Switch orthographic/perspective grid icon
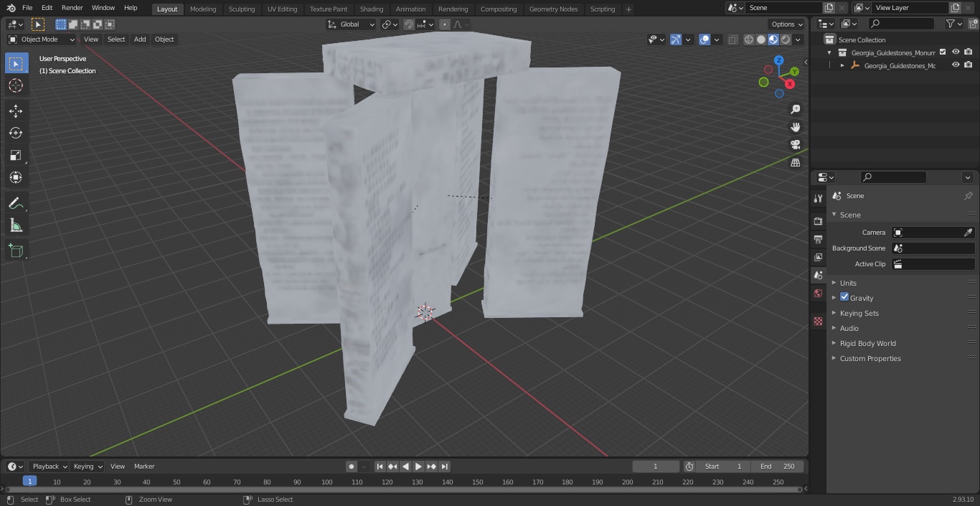The width and height of the screenshot is (980, 506). pyautogui.click(x=795, y=163)
